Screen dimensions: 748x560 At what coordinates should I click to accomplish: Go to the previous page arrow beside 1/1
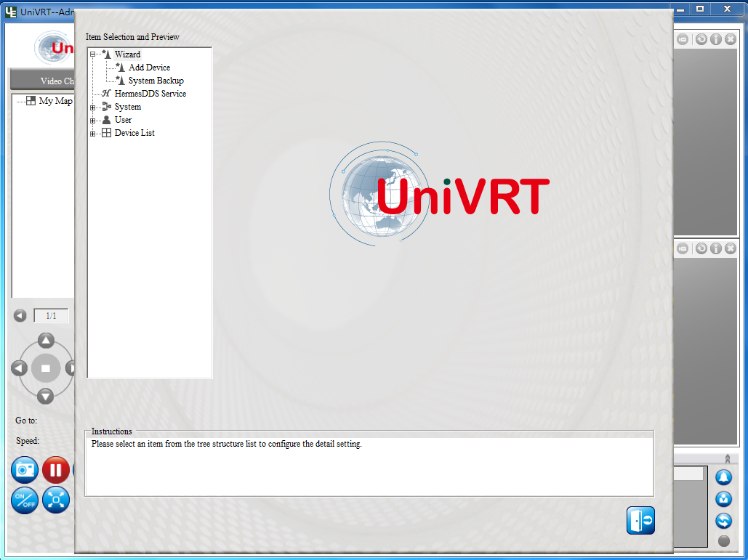point(20,315)
